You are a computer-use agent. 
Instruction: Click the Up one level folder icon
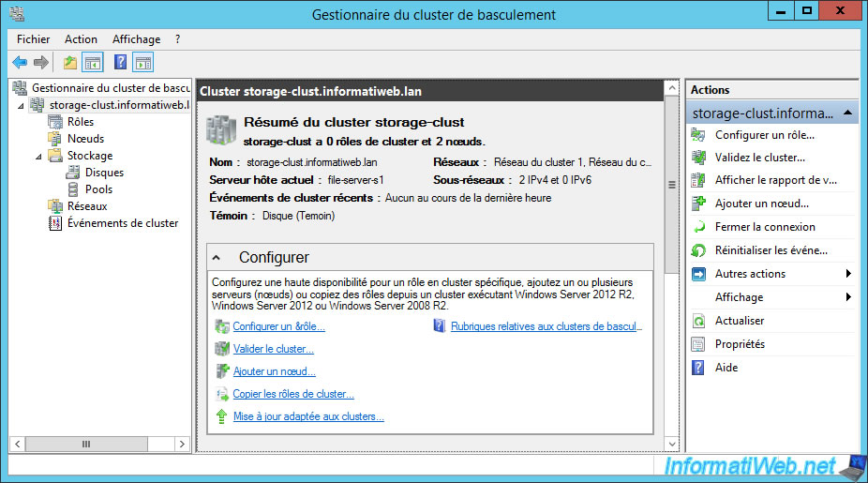pyautogui.click(x=69, y=62)
